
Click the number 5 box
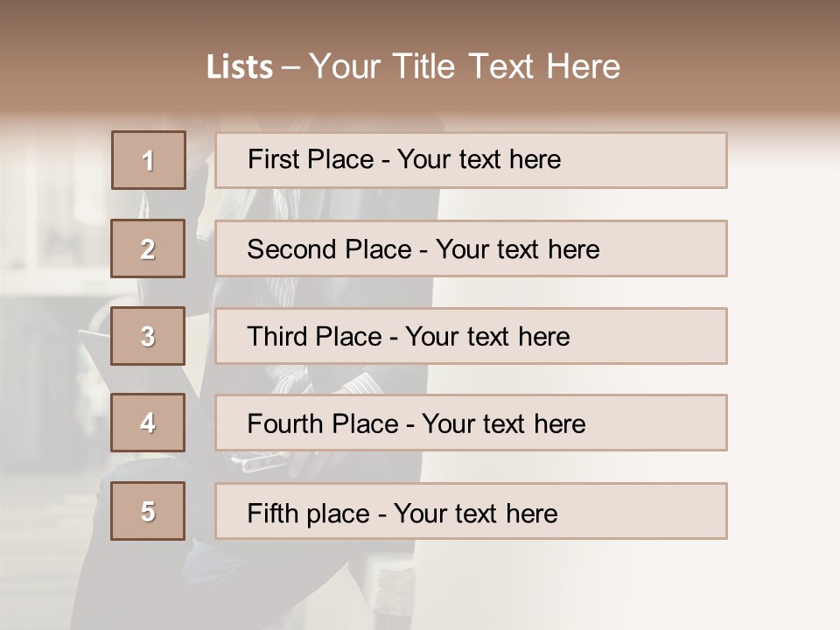click(148, 511)
